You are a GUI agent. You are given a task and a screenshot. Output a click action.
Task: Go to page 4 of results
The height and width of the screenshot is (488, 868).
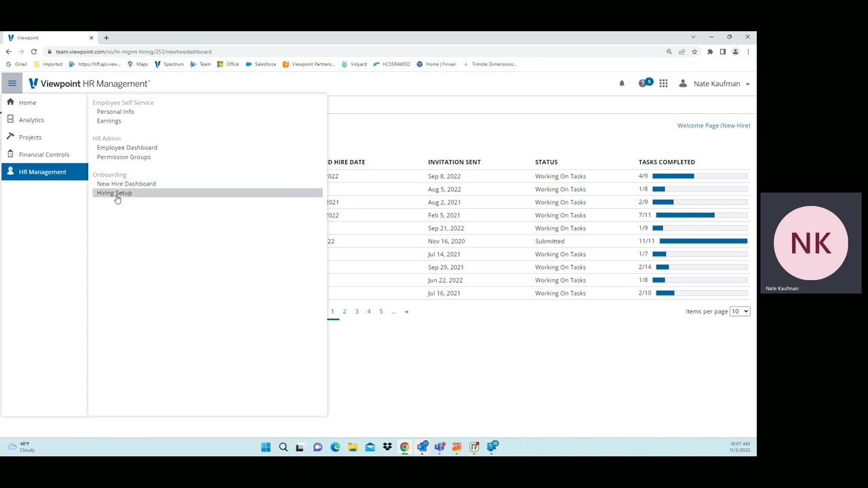(369, 311)
